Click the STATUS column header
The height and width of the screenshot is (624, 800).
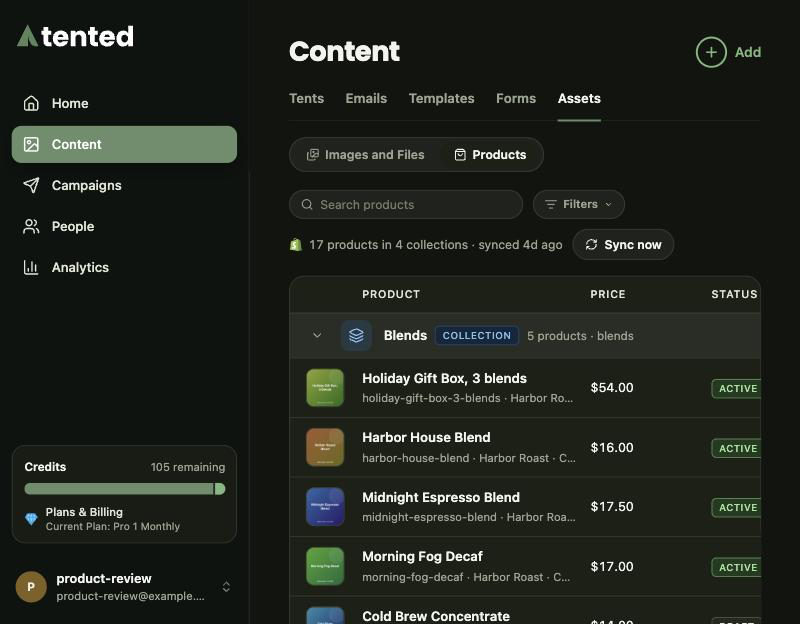point(735,294)
